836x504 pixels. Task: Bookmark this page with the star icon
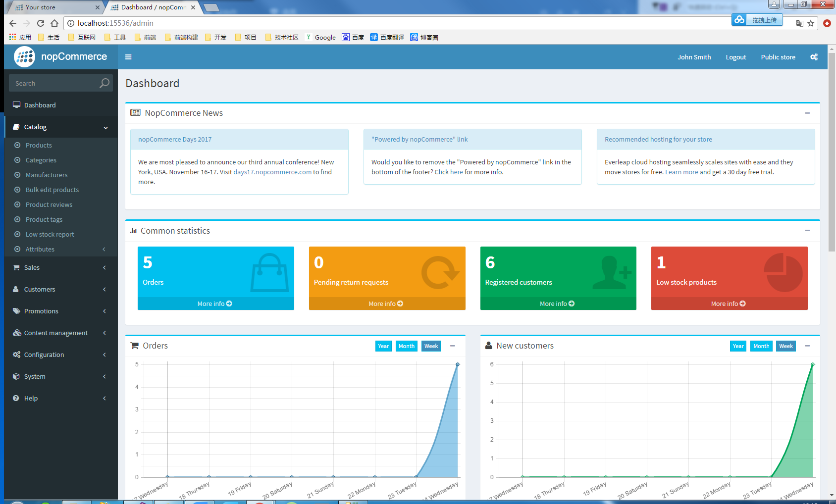click(x=811, y=23)
